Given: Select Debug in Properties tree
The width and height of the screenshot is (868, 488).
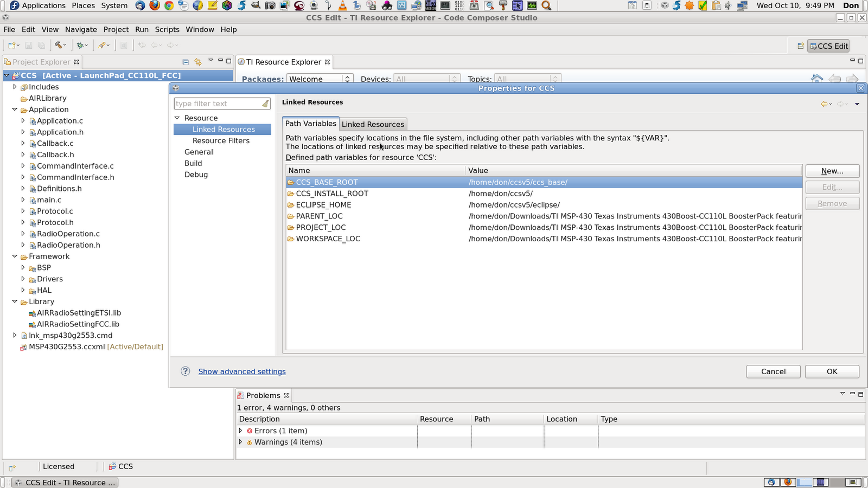Looking at the screenshot, I should (x=196, y=175).
